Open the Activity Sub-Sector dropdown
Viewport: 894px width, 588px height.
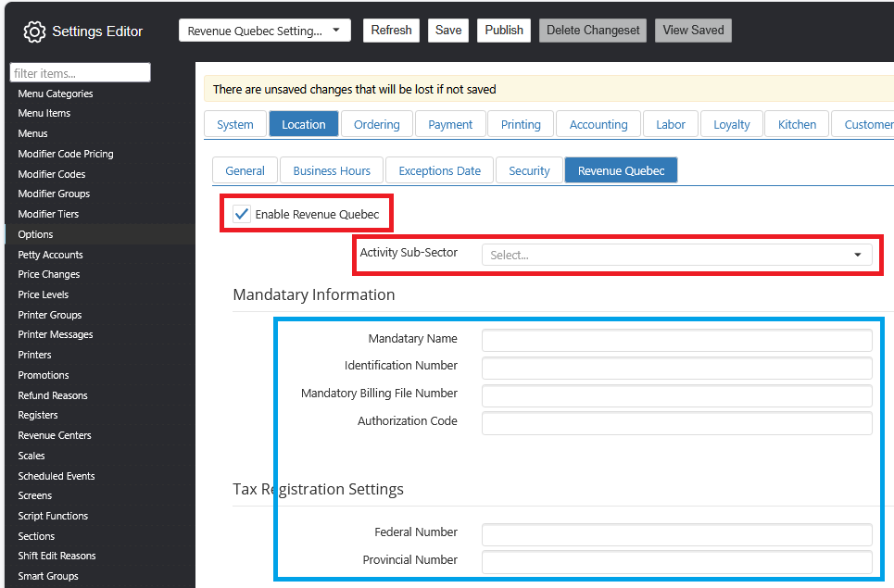click(677, 255)
